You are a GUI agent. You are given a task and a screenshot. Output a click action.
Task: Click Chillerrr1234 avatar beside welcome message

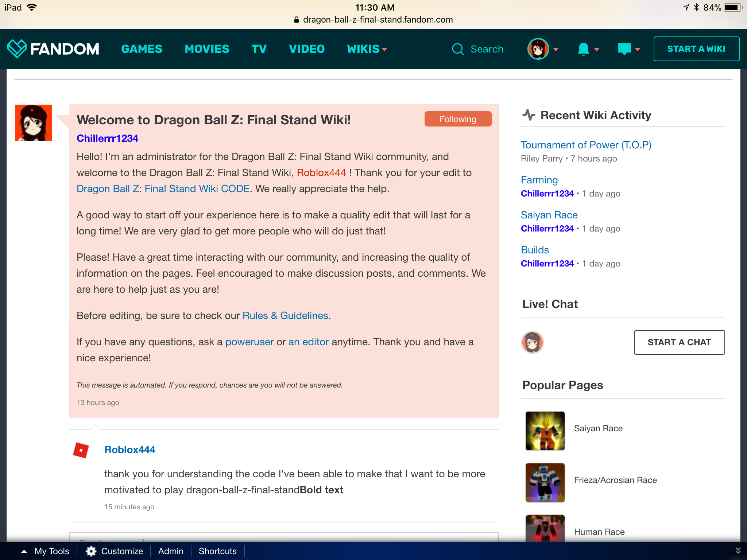tap(34, 123)
